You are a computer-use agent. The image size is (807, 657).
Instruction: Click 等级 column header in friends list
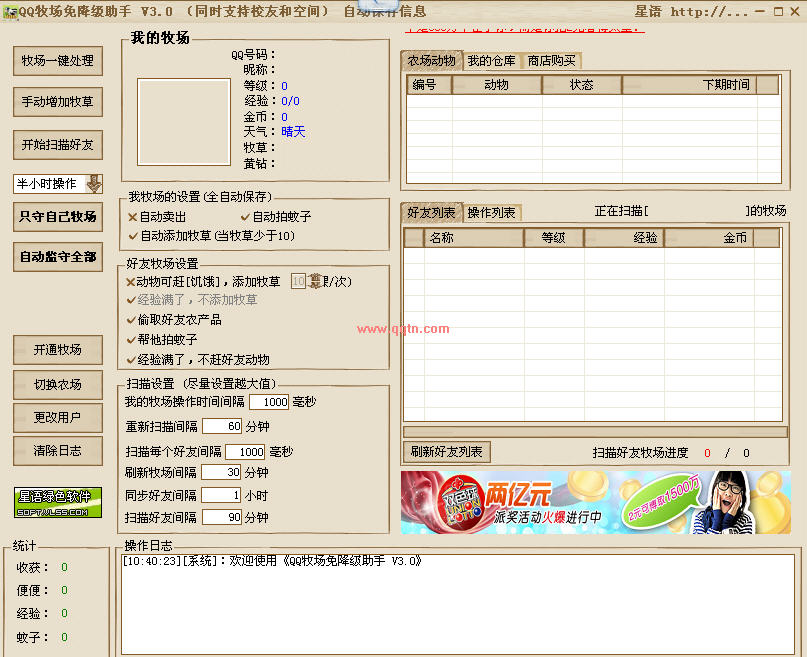554,238
